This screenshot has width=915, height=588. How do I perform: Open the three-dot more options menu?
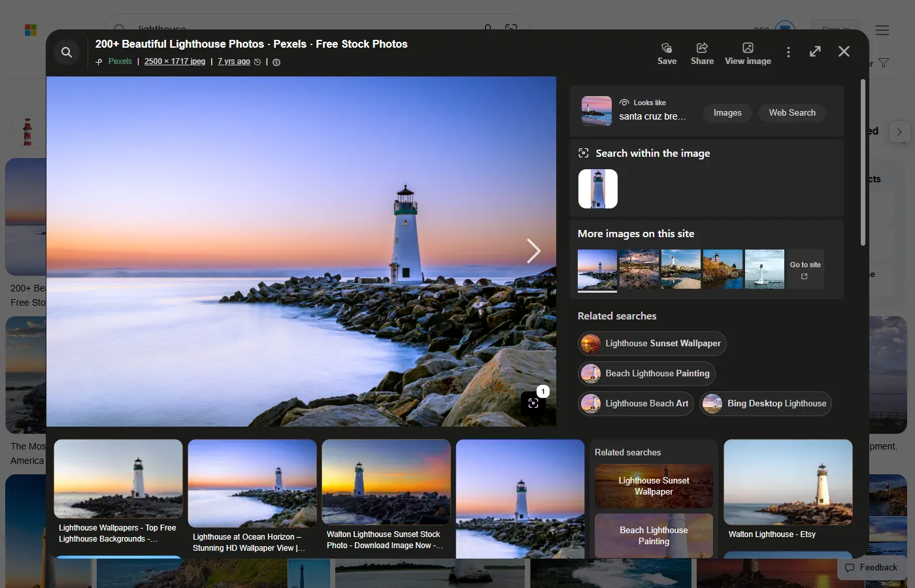tap(788, 52)
